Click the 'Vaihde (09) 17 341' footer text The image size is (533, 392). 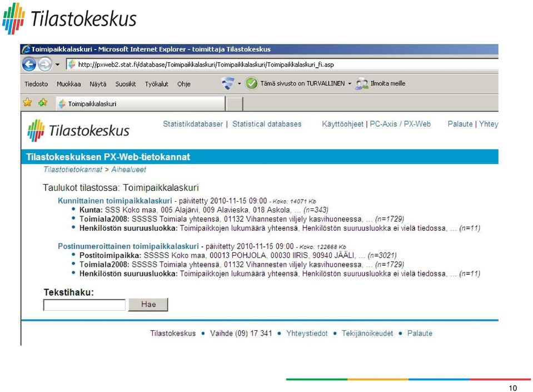pos(241,334)
